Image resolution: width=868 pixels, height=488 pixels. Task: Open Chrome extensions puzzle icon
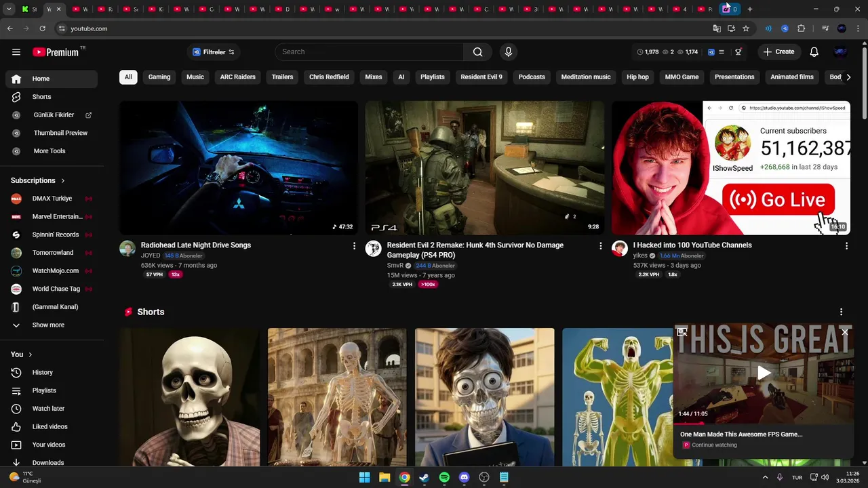click(x=801, y=28)
